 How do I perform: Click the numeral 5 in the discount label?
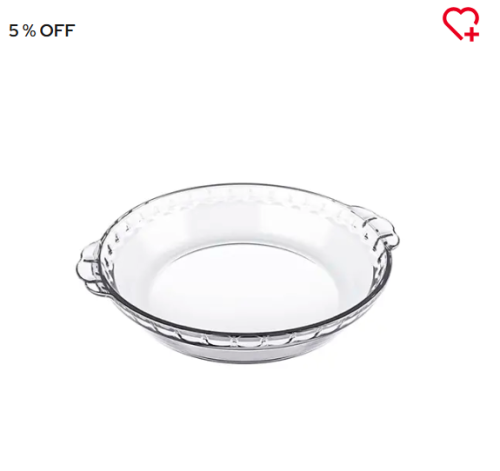13,31
